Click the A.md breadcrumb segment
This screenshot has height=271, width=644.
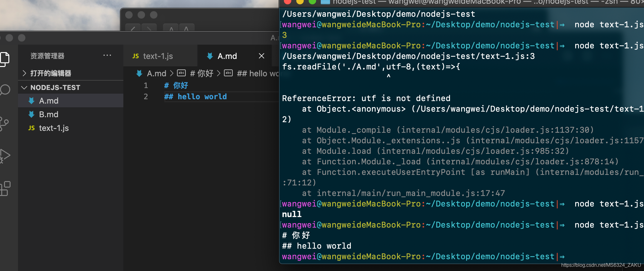click(x=157, y=73)
